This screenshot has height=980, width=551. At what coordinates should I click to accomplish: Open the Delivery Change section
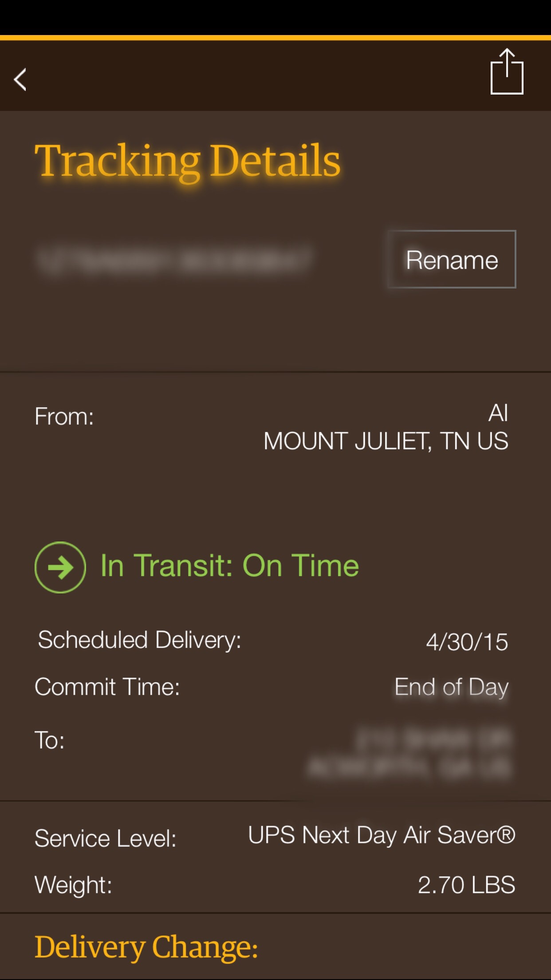146,947
